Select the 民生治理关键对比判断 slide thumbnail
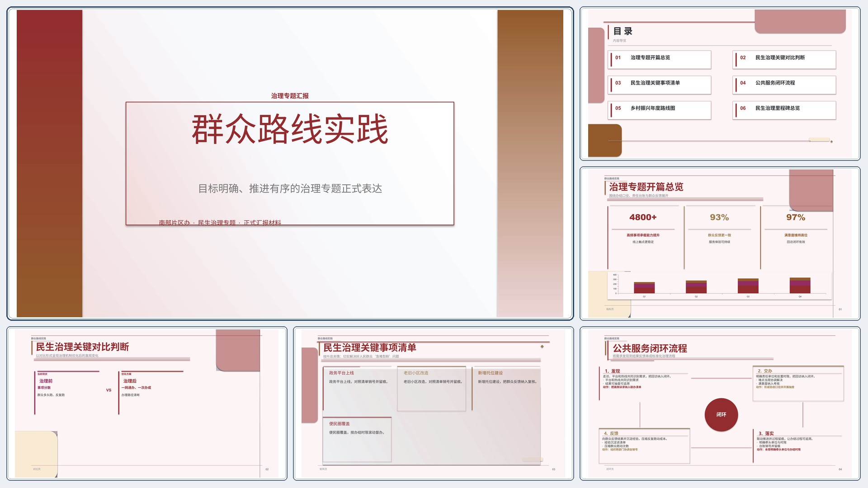Screen dimensions: 868x488 click(147, 404)
